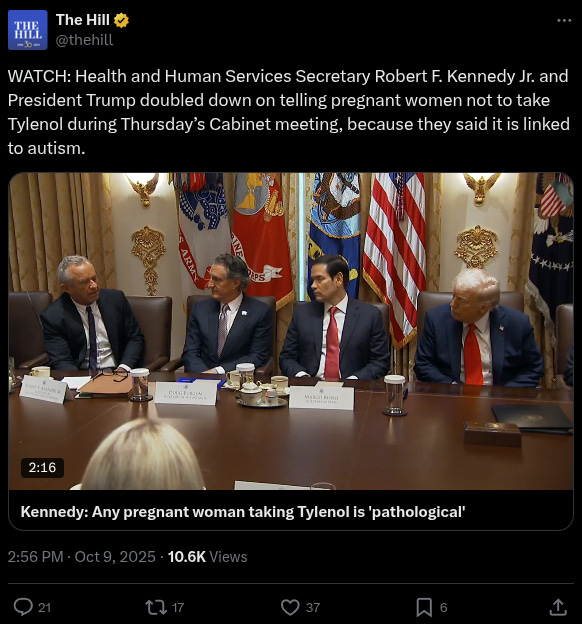Open The Hill display name link
582x624 pixels.
82,20
